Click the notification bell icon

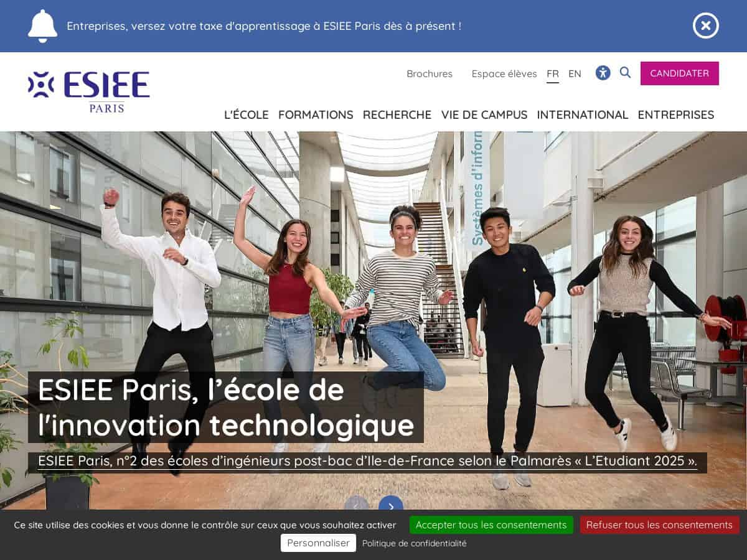click(42, 26)
